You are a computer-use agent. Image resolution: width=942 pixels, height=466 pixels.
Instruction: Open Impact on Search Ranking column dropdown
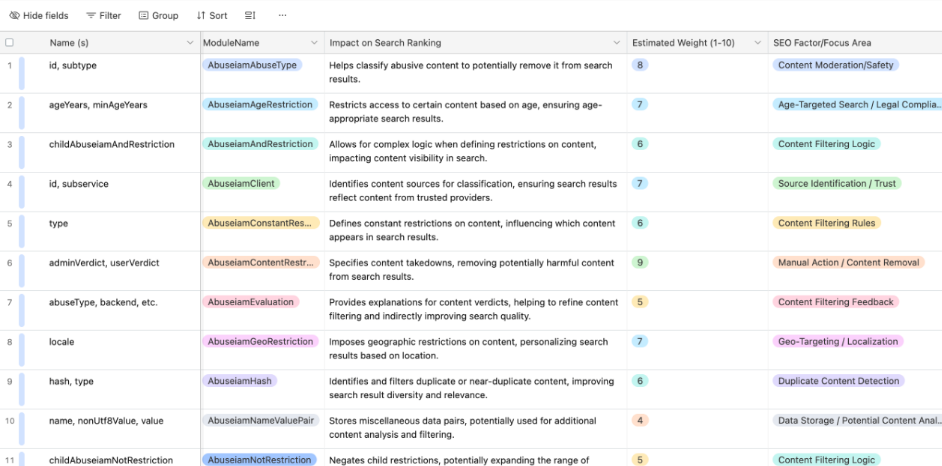(615, 43)
